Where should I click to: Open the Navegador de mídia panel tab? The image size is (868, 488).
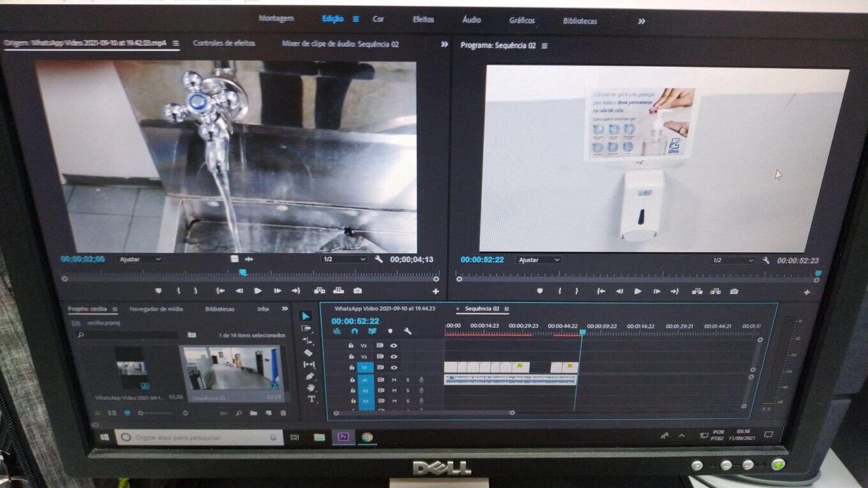156,309
